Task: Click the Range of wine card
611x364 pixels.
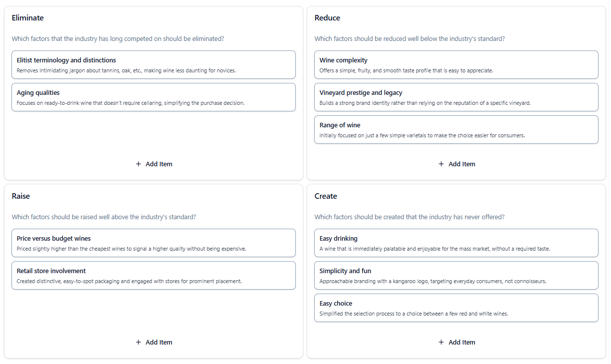Action: click(456, 129)
